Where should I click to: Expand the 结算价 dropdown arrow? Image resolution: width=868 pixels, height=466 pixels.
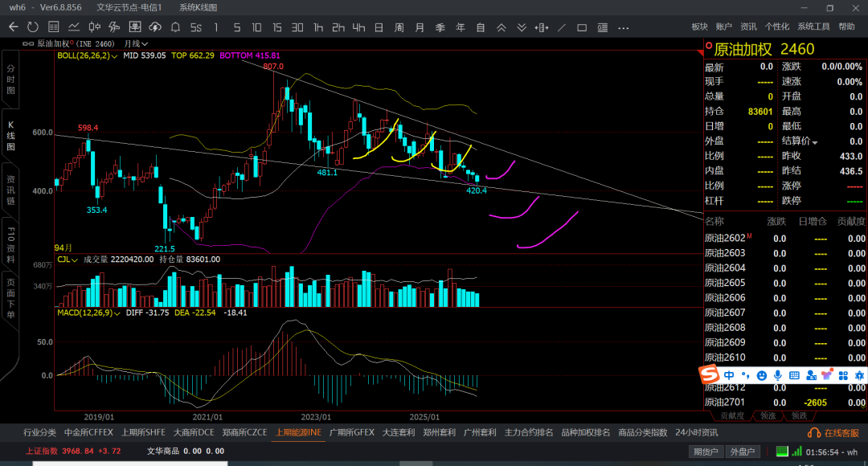tap(814, 143)
